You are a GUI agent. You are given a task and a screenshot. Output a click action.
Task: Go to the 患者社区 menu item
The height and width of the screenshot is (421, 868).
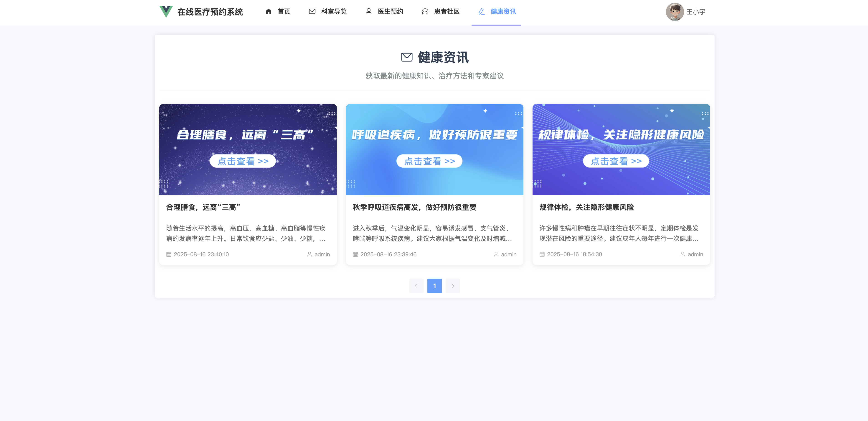coord(447,12)
